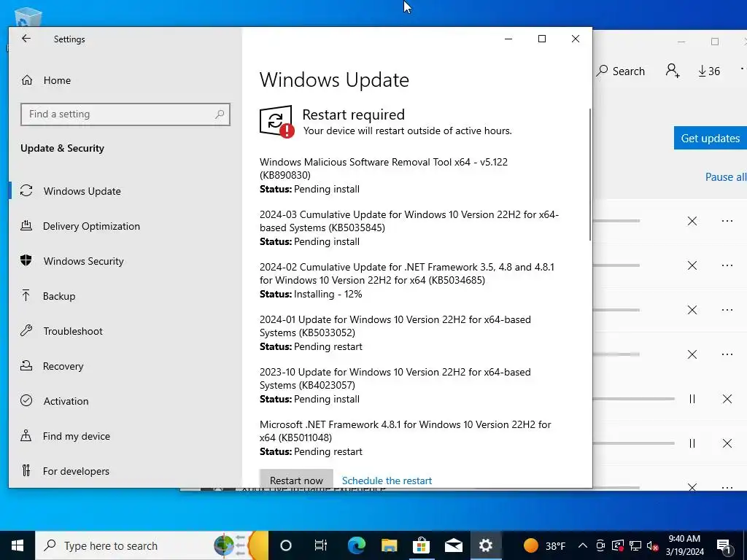Viewport: 747px width, 560px height.
Task: Open the Activation section
Action: pyautogui.click(x=66, y=401)
